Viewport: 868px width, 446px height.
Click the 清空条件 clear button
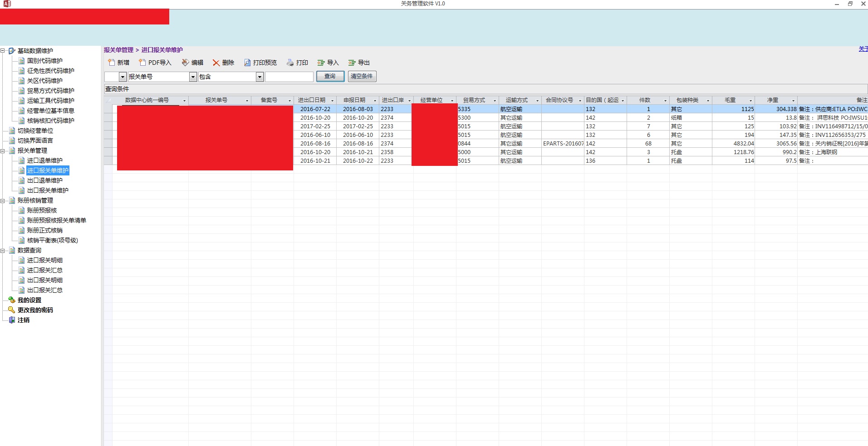[x=362, y=76]
